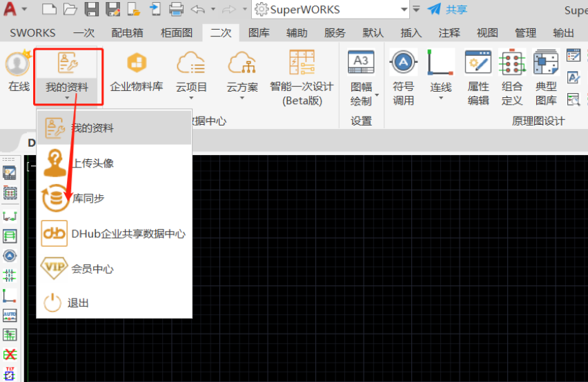
Task: Open the 图库 ribbon tab
Action: point(259,33)
